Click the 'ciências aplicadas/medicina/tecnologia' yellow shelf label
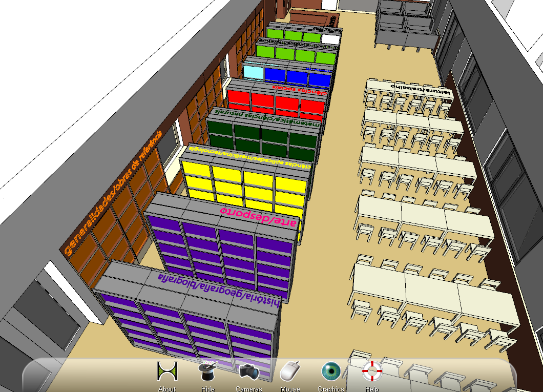Image resolution: width=543 pixels, height=392 pixels. (x=249, y=157)
